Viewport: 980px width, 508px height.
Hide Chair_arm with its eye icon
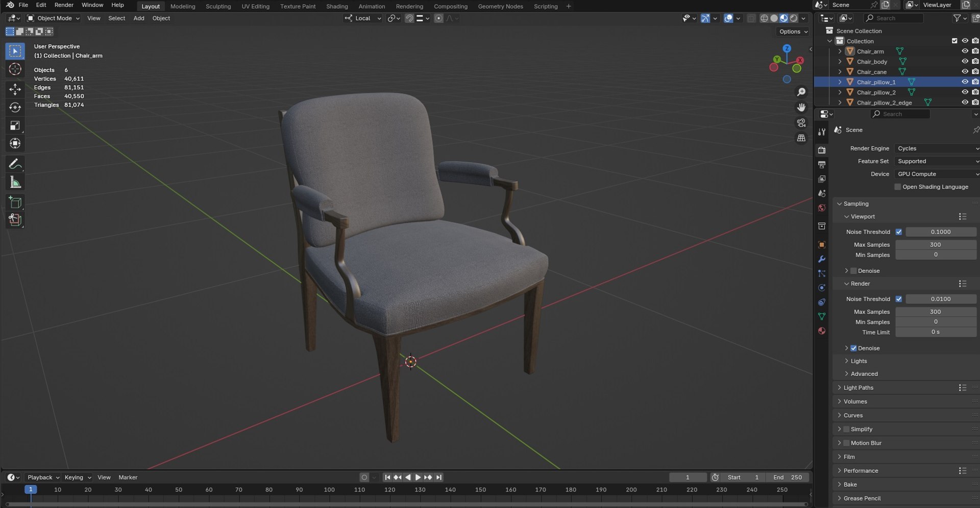pyautogui.click(x=965, y=51)
